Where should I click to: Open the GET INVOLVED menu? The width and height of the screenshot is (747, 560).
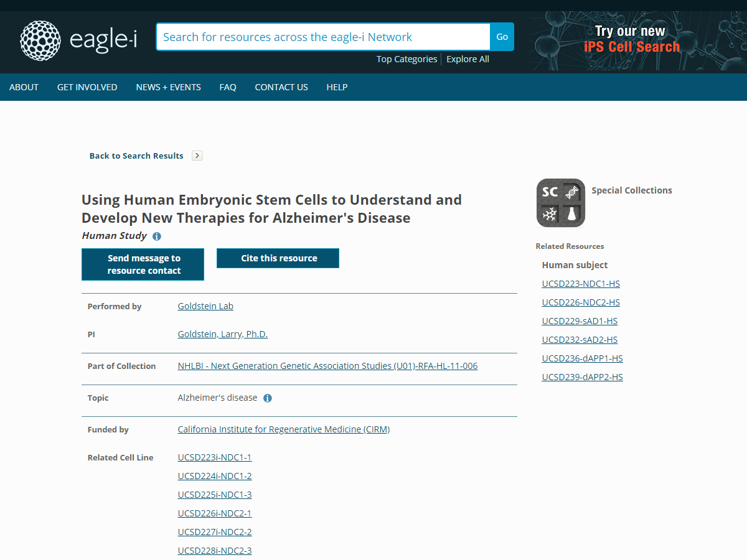click(x=87, y=87)
